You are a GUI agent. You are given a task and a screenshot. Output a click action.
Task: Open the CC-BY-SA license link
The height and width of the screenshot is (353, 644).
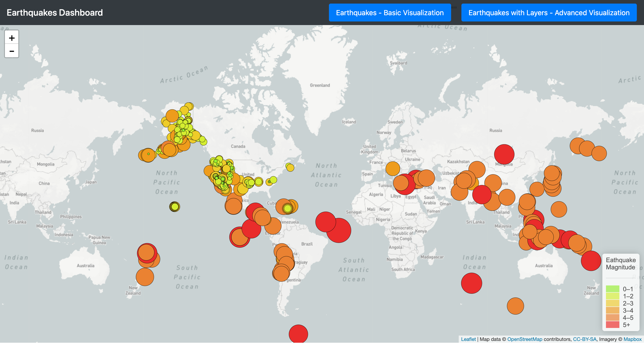(584, 339)
